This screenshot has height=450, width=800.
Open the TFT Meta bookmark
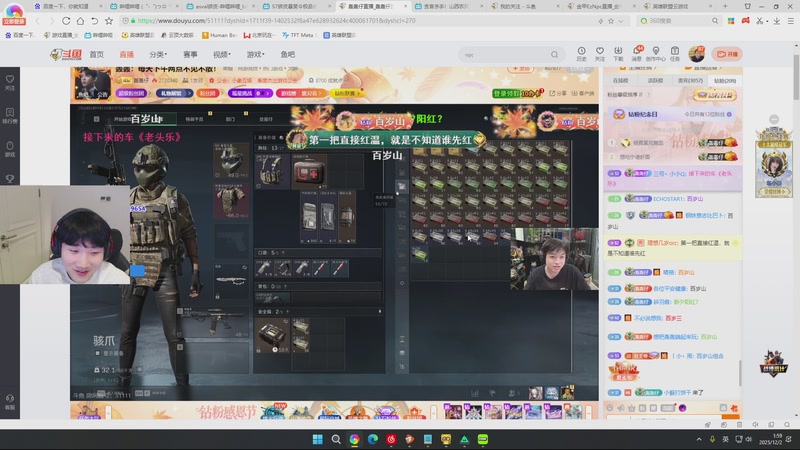(298, 35)
